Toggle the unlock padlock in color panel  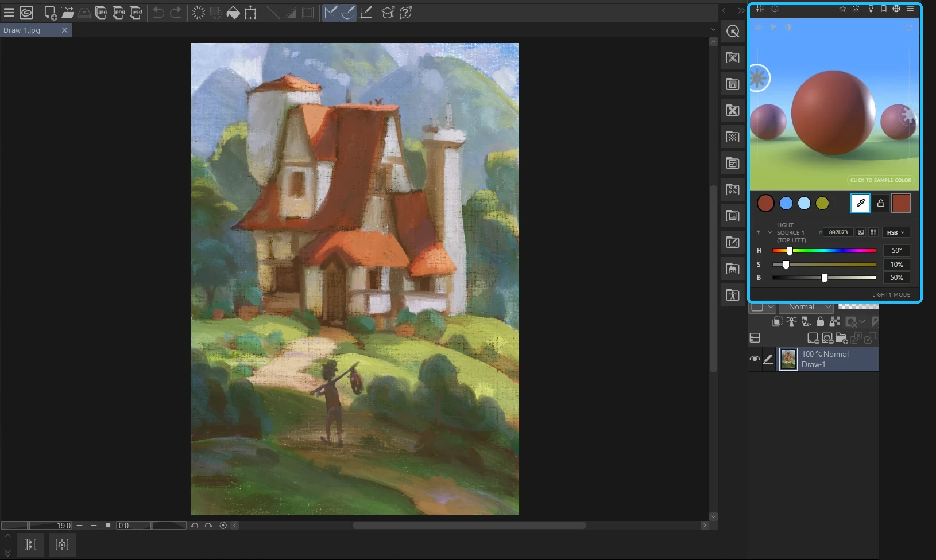[x=881, y=203]
